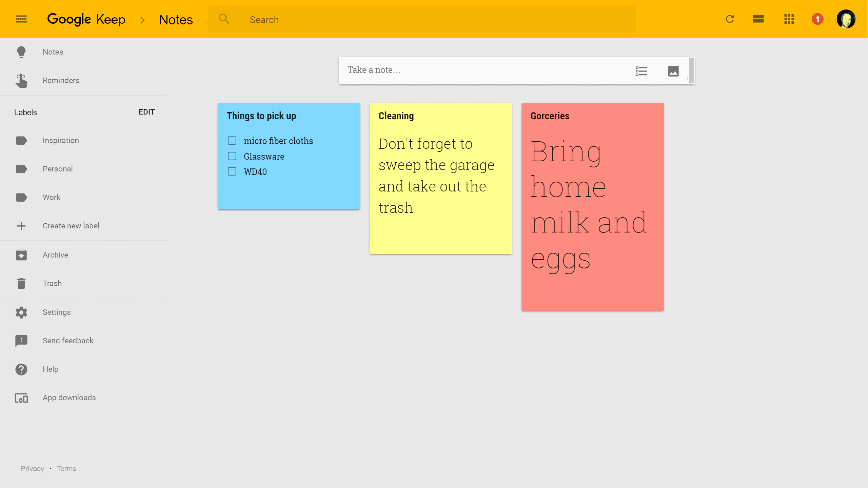Viewport: 868px width, 488px height.
Task: Open the Privacy link
Action: tap(32, 468)
